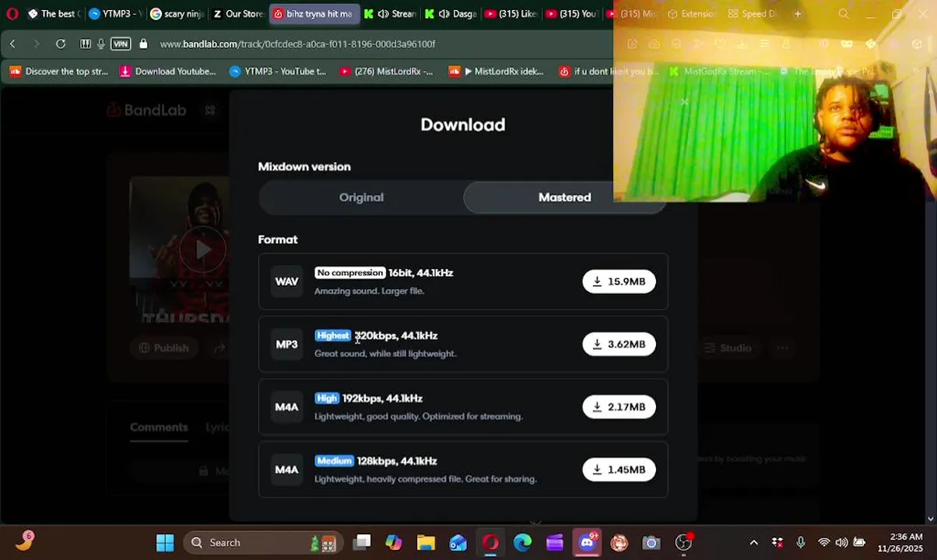The height and width of the screenshot is (560, 937).
Task: Click the 'Highest' quality label
Action: (333, 336)
